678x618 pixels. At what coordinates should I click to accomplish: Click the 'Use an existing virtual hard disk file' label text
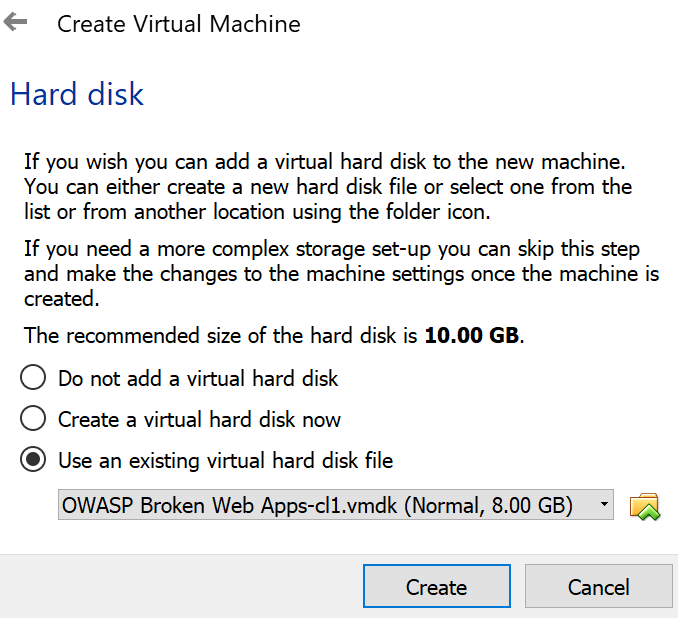click(x=225, y=461)
